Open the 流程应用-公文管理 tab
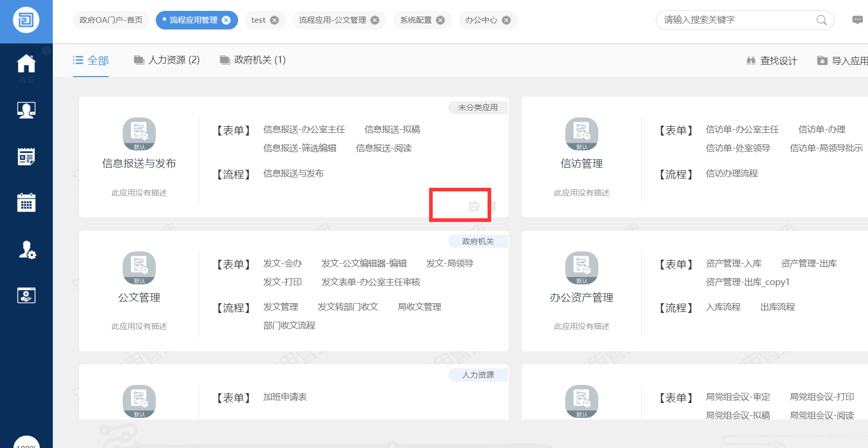Viewport: 868px width, 448px height. (x=332, y=20)
